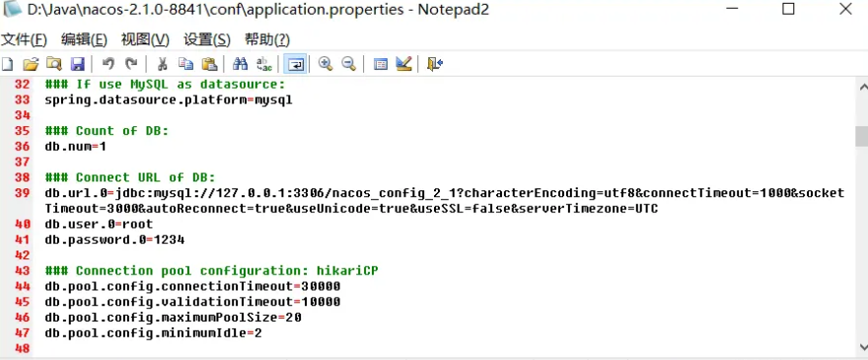Maximize the Notepad2 window
Screen dimensions: 868x360
pyautogui.click(x=788, y=10)
